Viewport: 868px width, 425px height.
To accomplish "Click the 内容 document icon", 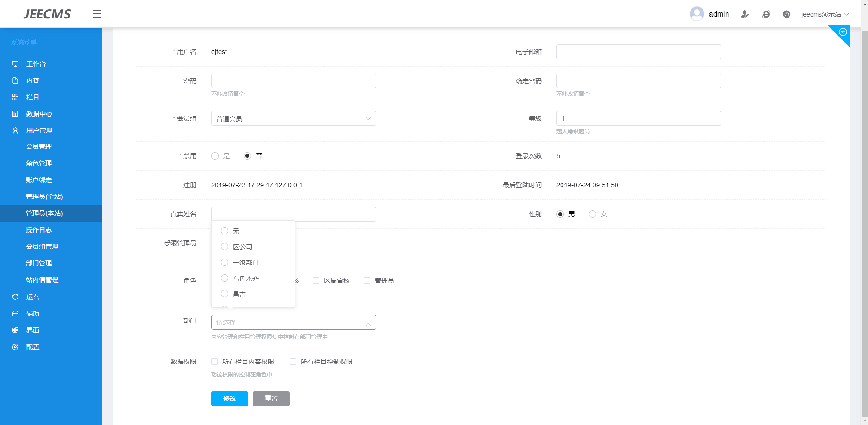I will click(15, 80).
